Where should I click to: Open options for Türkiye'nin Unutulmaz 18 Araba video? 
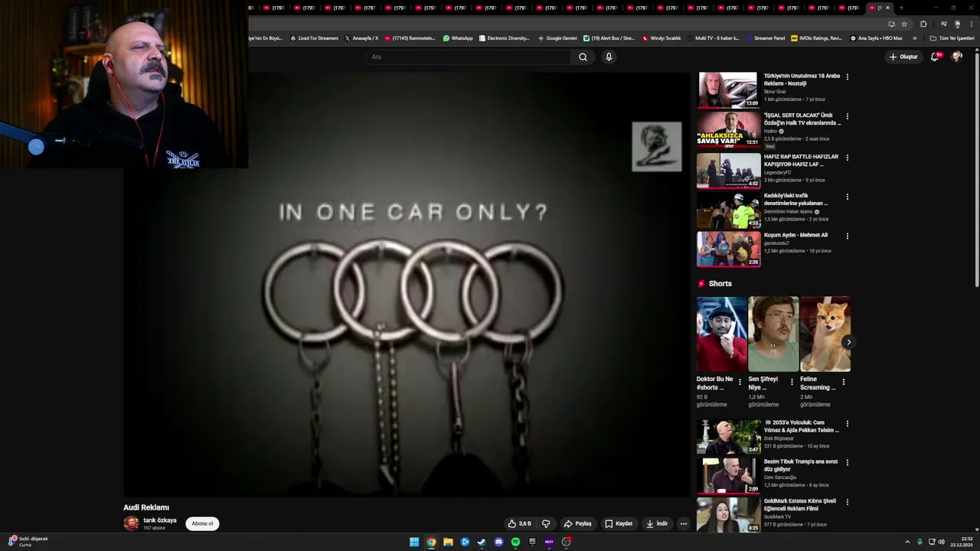click(847, 77)
